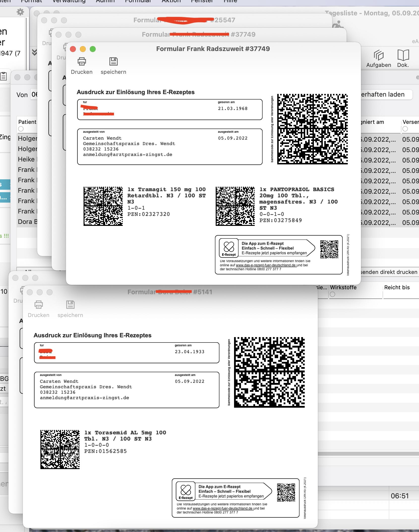Select the Wirkstoffe column radio button
This screenshot has width=419, height=532.
(332, 294)
